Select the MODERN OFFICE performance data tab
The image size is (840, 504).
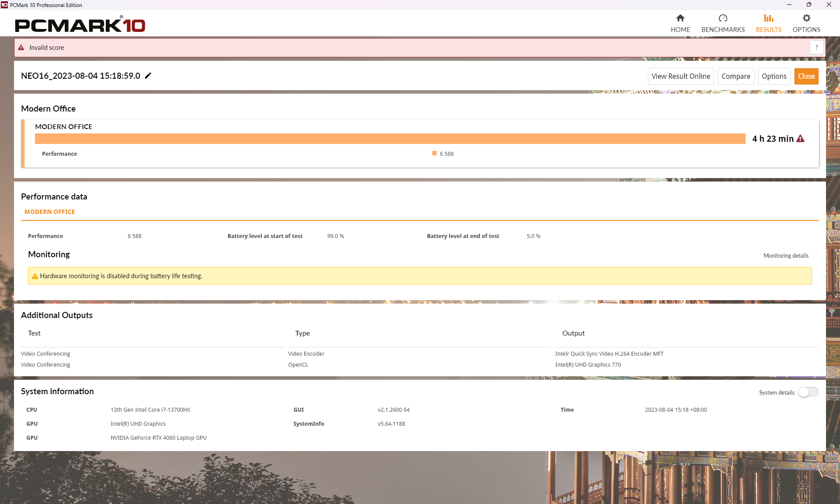(x=50, y=212)
